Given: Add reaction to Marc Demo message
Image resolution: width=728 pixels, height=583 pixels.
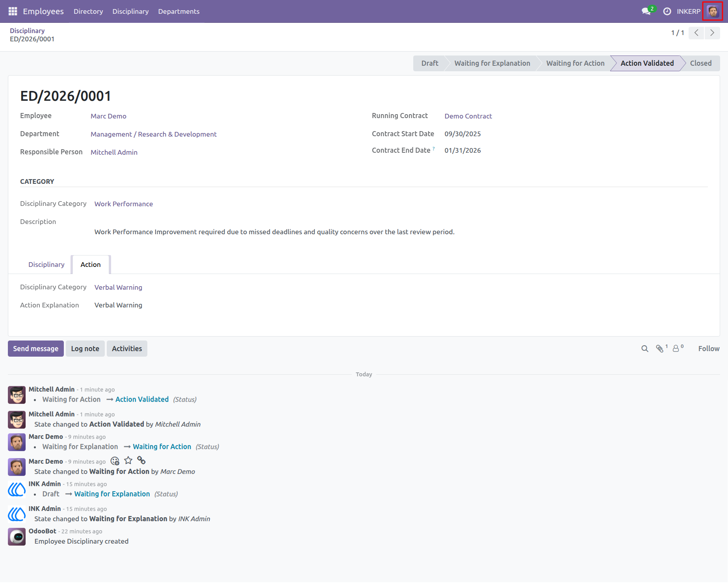Looking at the screenshot, I should point(115,461).
